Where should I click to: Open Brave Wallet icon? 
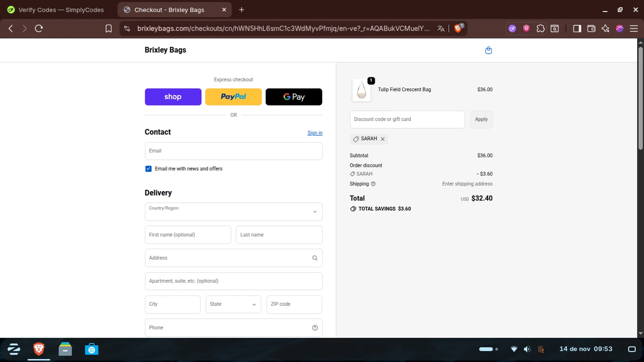pyautogui.click(x=591, y=28)
